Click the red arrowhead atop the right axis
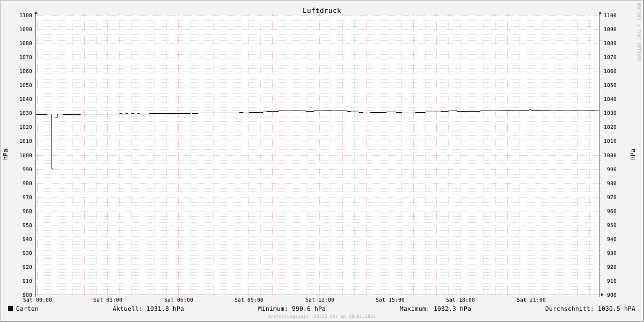The height and width of the screenshot is (322, 644). pos(600,12)
